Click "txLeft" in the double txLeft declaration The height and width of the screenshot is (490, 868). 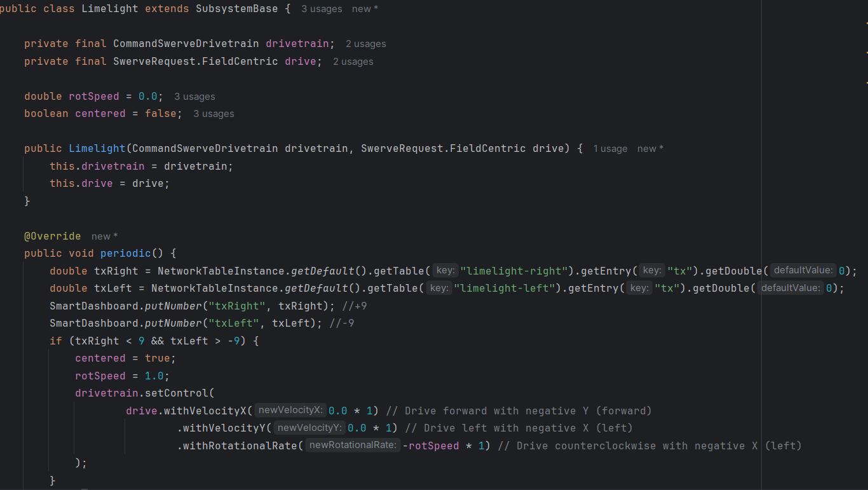[x=113, y=289]
